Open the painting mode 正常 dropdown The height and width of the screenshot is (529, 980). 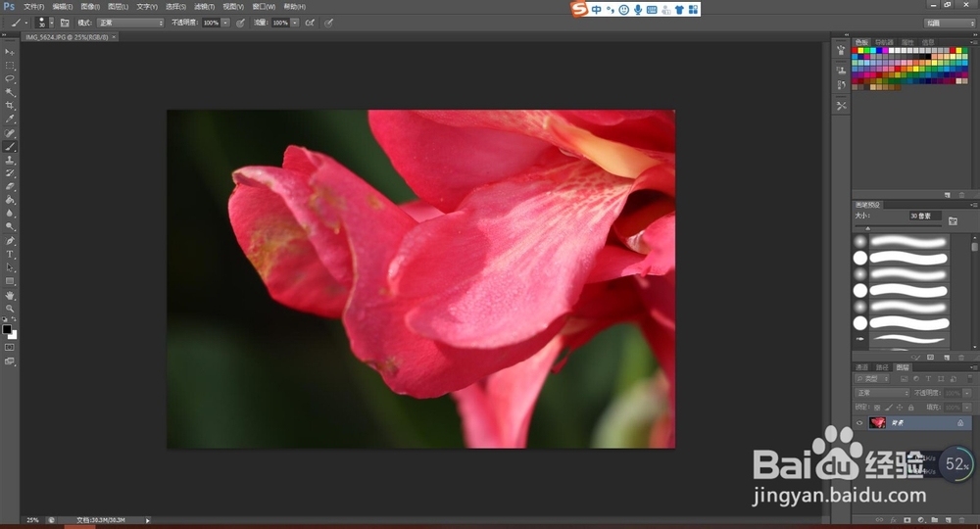click(x=130, y=23)
